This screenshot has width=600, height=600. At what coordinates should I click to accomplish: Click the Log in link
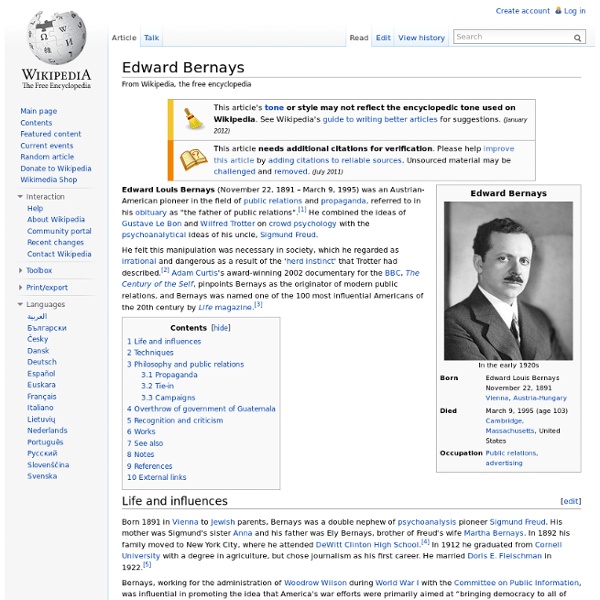tap(574, 11)
